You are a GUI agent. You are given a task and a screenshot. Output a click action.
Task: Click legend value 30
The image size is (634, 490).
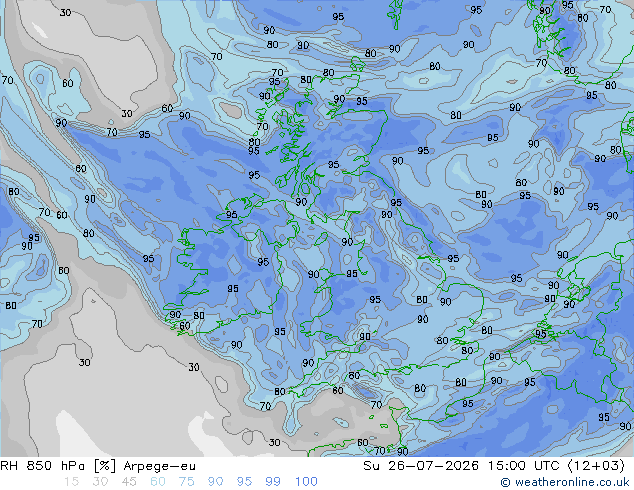(100, 482)
